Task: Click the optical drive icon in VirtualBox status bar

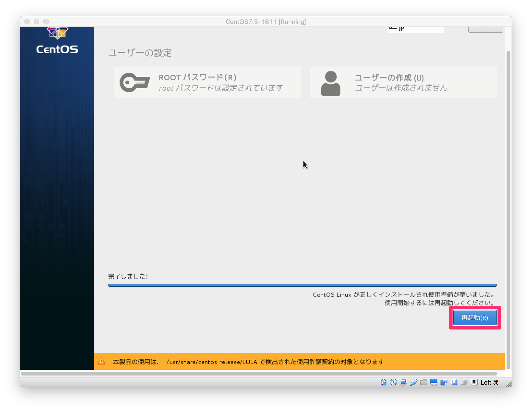Action: pyautogui.click(x=394, y=382)
